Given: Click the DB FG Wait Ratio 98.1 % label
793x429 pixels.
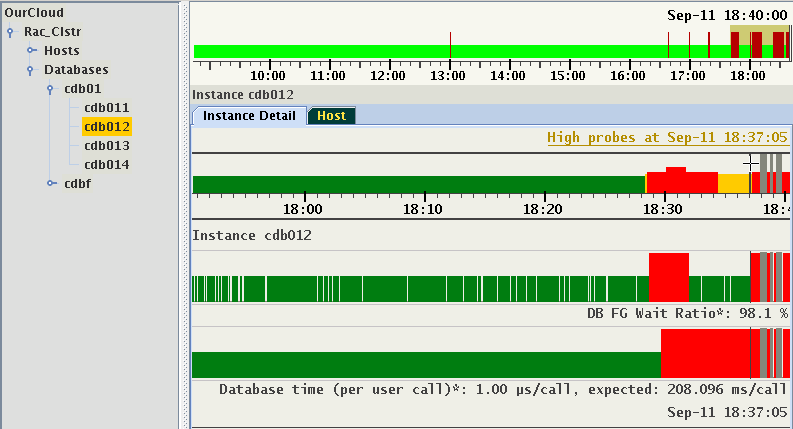Looking at the screenshot, I should [x=687, y=314].
